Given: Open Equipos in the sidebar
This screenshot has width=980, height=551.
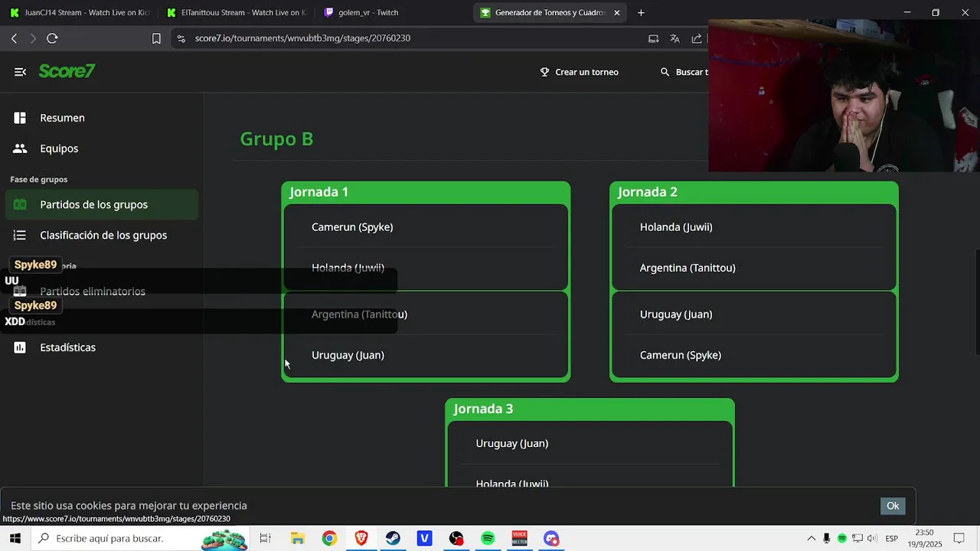Looking at the screenshot, I should [59, 148].
